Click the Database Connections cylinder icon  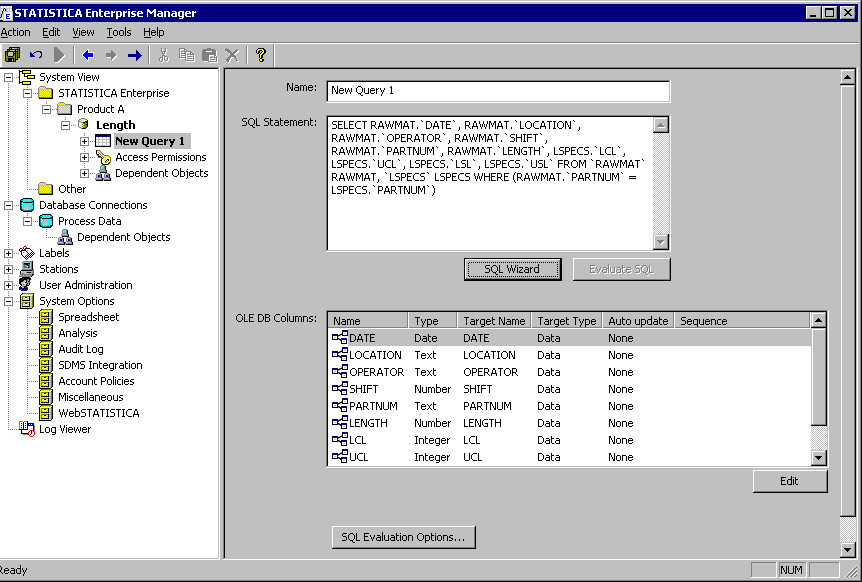(27, 205)
